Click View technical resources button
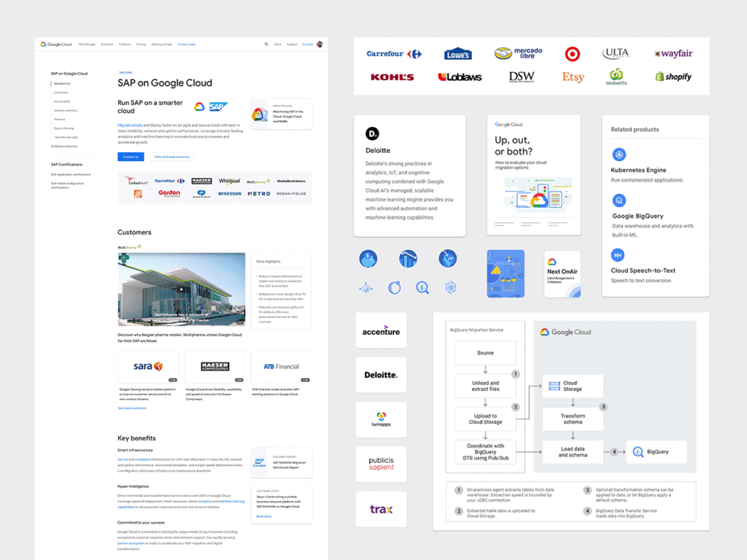Screen dimensions: 747x560 [x=172, y=157]
